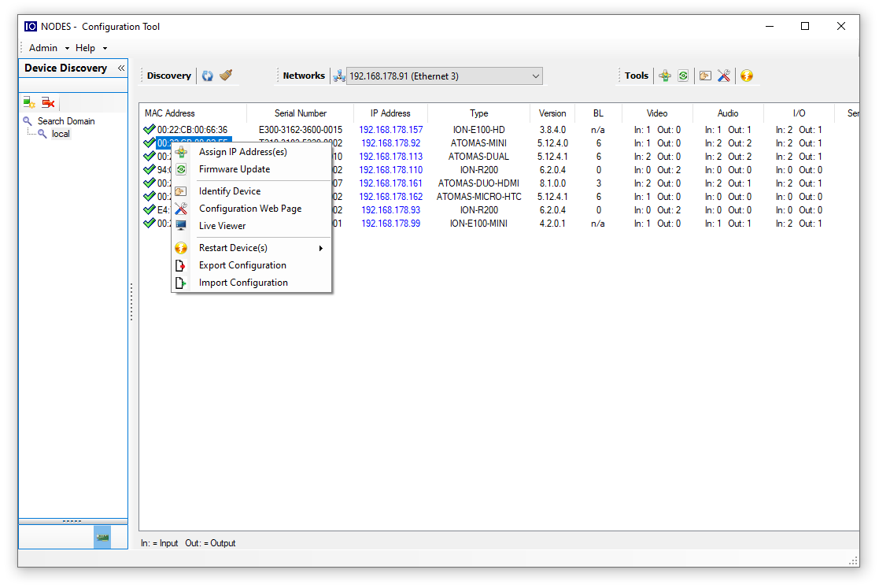
Task: Toggle the checkmark beside MAC 00:22:CB:00:66:36
Action: click(x=150, y=129)
